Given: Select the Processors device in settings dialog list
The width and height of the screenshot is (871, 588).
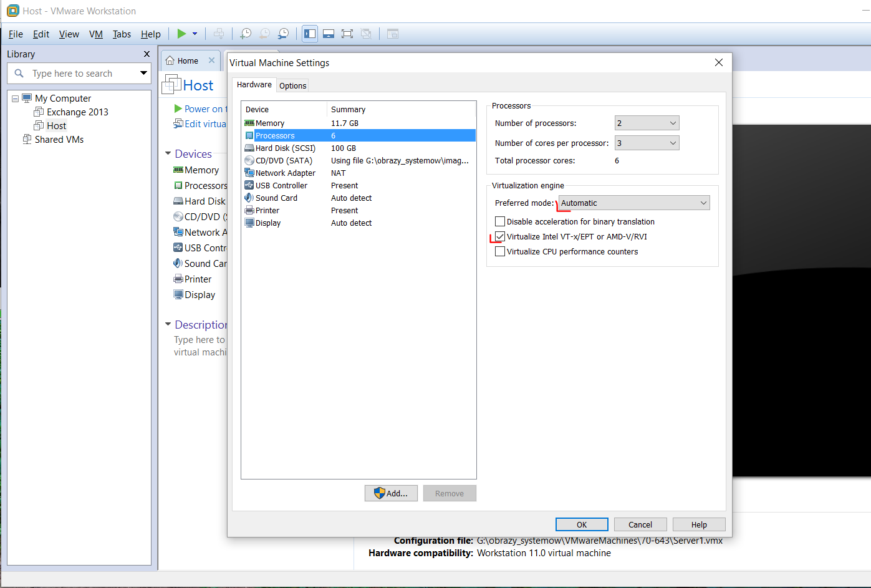Looking at the screenshot, I should (359, 136).
